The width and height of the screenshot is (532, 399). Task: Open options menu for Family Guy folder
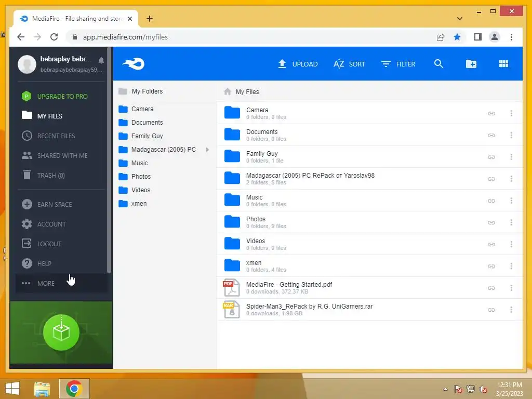coord(511,157)
